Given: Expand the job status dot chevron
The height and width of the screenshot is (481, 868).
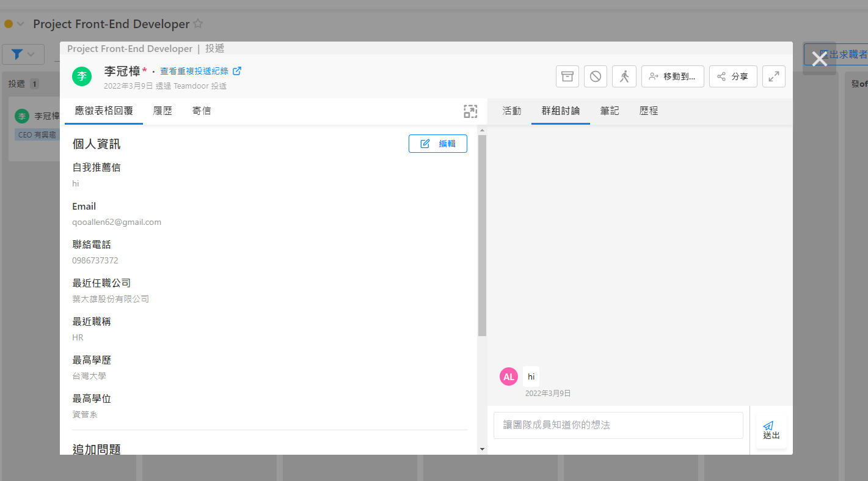Looking at the screenshot, I should coord(20,24).
